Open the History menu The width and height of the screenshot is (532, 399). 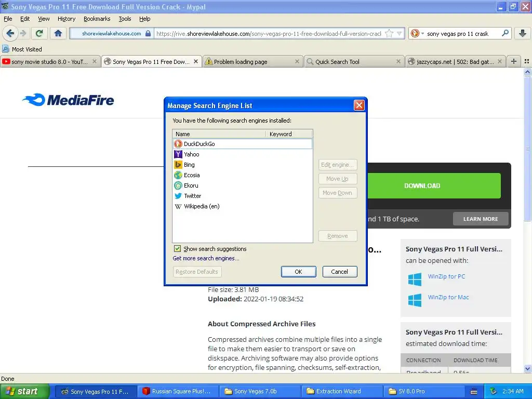pyautogui.click(x=66, y=19)
